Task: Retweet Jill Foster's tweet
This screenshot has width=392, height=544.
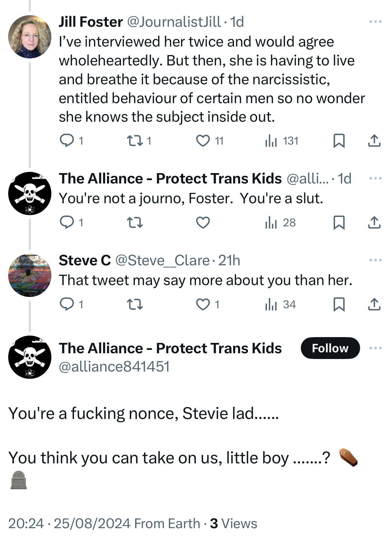Action: [x=134, y=141]
